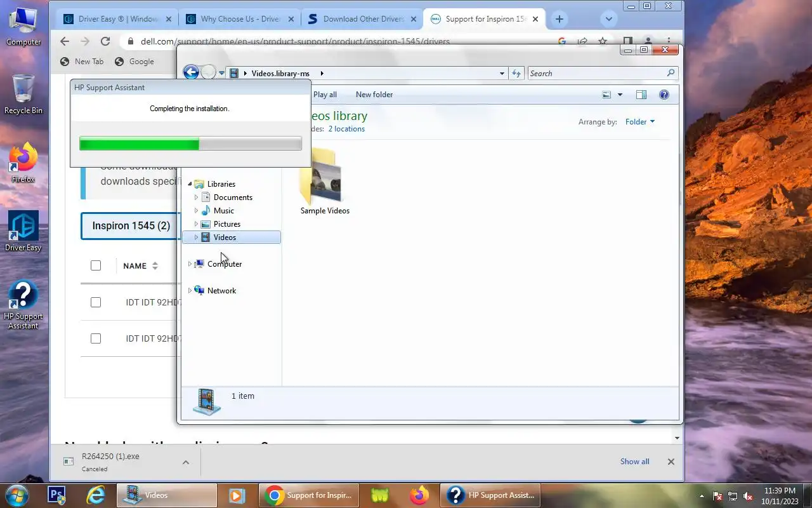This screenshot has height=508, width=812.
Task: Open the New Tab bookmark
Action: click(x=82, y=62)
